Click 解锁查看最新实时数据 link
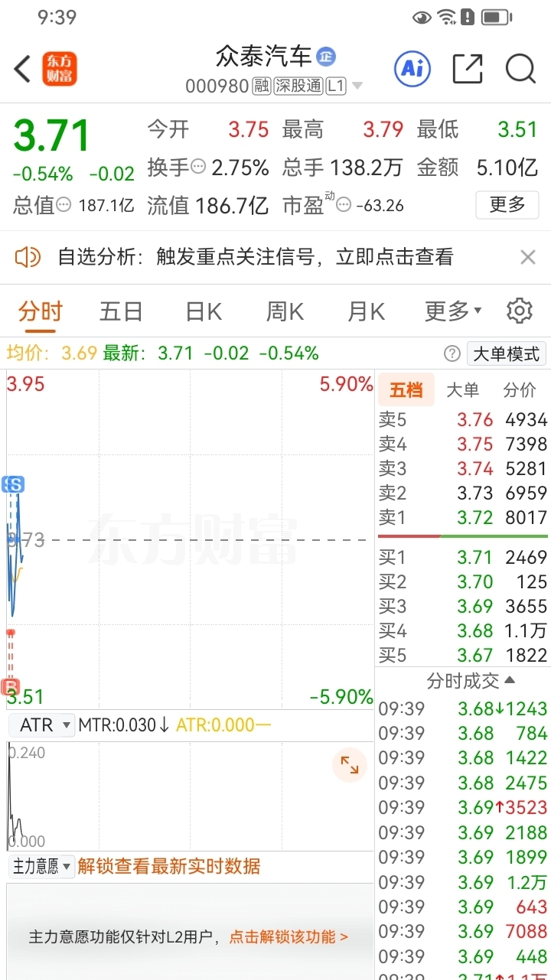 click(x=169, y=866)
